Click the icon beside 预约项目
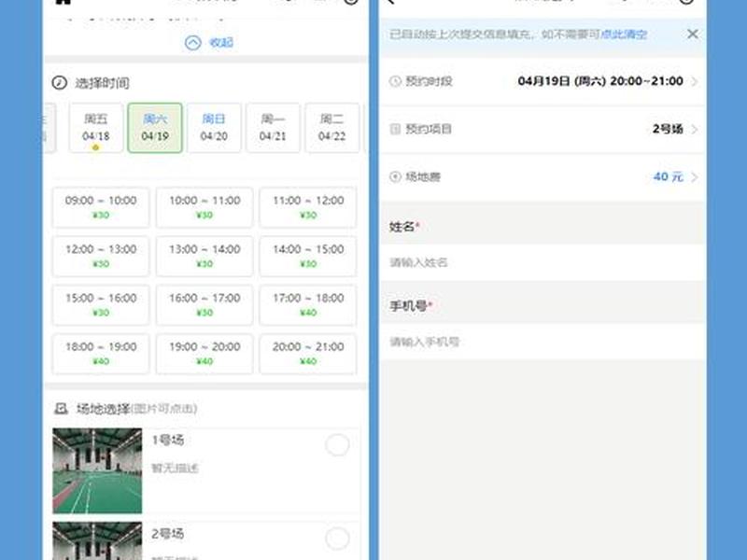This screenshot has width=747, height=560. 395,129
